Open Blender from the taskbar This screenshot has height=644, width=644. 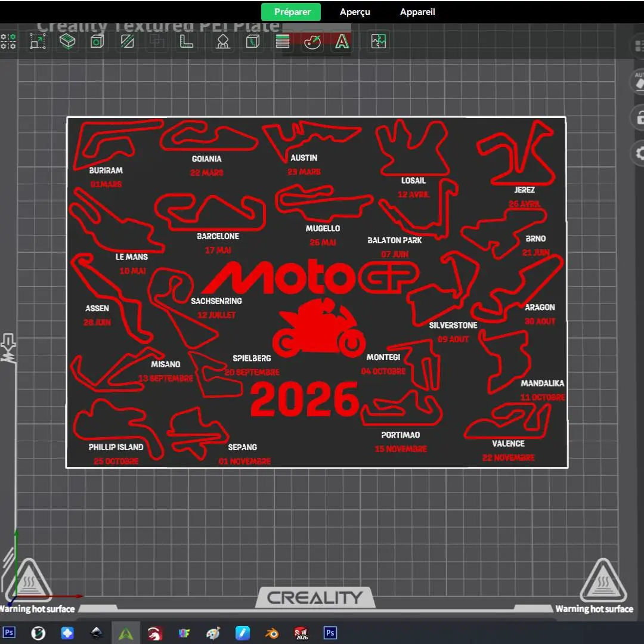[x=271, y=633]
